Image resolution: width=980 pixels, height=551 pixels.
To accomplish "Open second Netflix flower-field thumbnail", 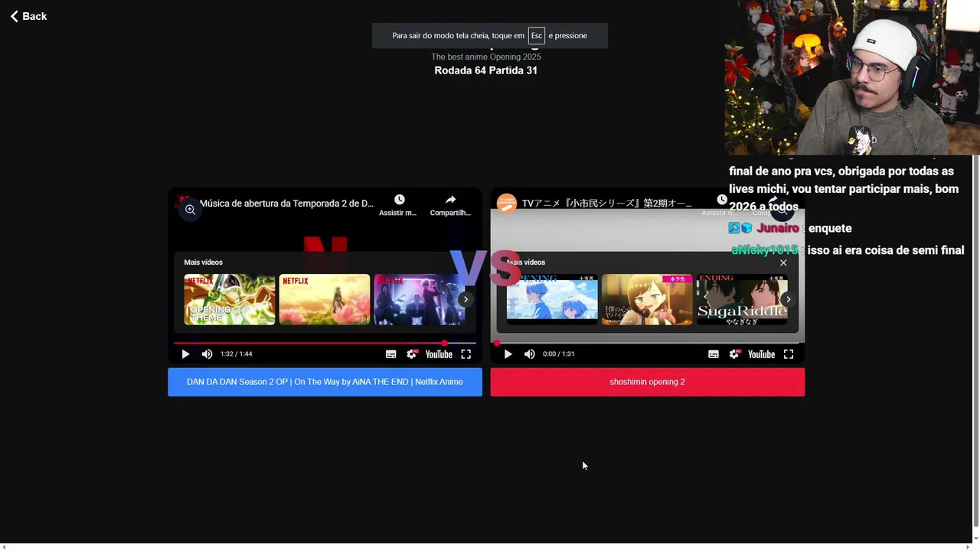I will pyautogui.click(x=324, y=299).
